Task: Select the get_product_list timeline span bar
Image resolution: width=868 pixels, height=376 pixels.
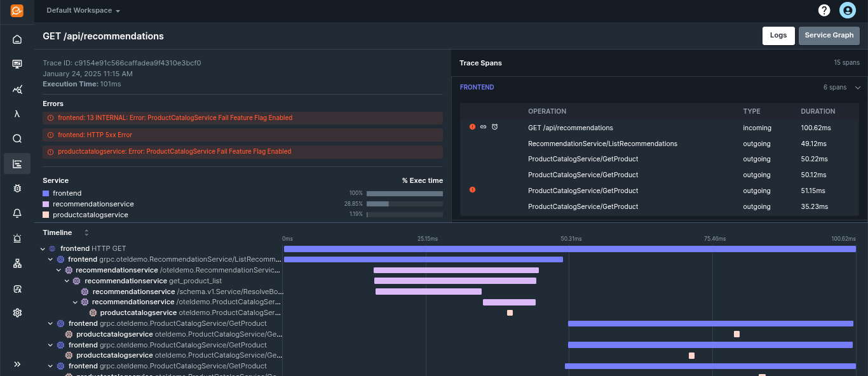Action: (455, 281)
